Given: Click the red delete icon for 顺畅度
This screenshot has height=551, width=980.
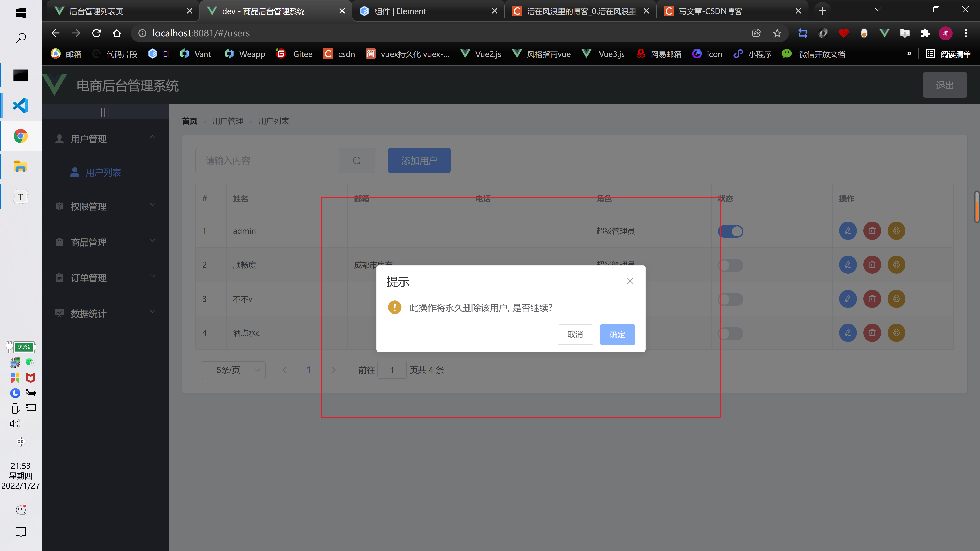Looking at the screenshot, I should [872, 265].
